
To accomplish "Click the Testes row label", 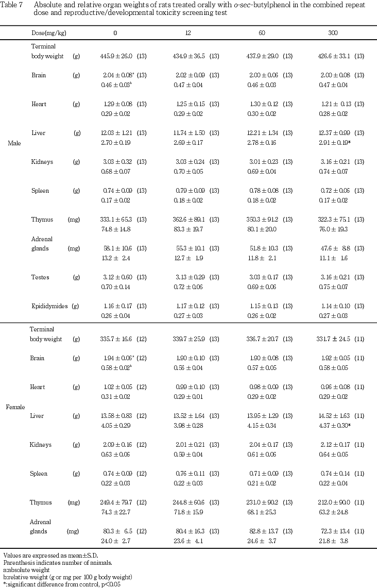I will [40, 277].
